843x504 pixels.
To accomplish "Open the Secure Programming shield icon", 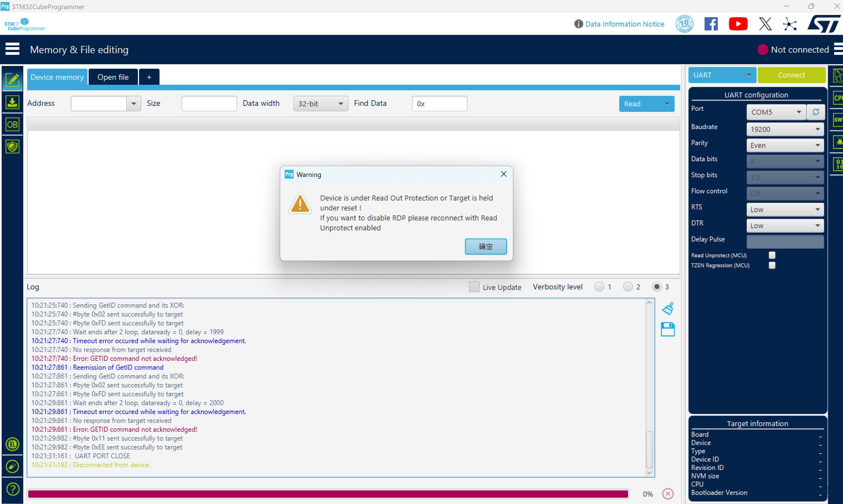I will click(12, 147).
